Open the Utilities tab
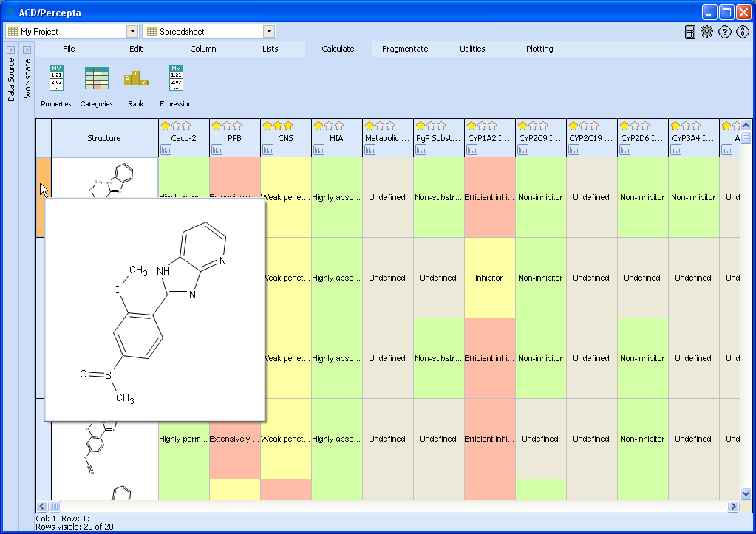The height and width of the screenshot is (534, 756). tap(472, 49)
